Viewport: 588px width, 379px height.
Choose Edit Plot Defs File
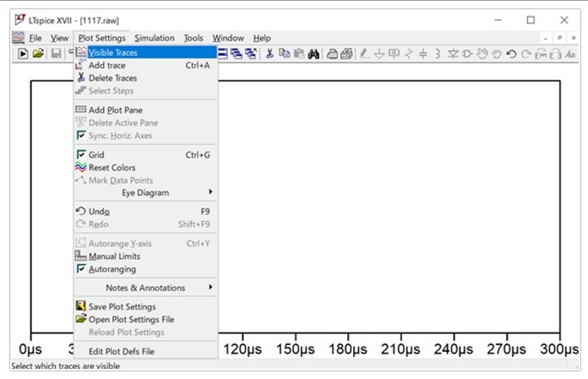(x=145, y=351)
